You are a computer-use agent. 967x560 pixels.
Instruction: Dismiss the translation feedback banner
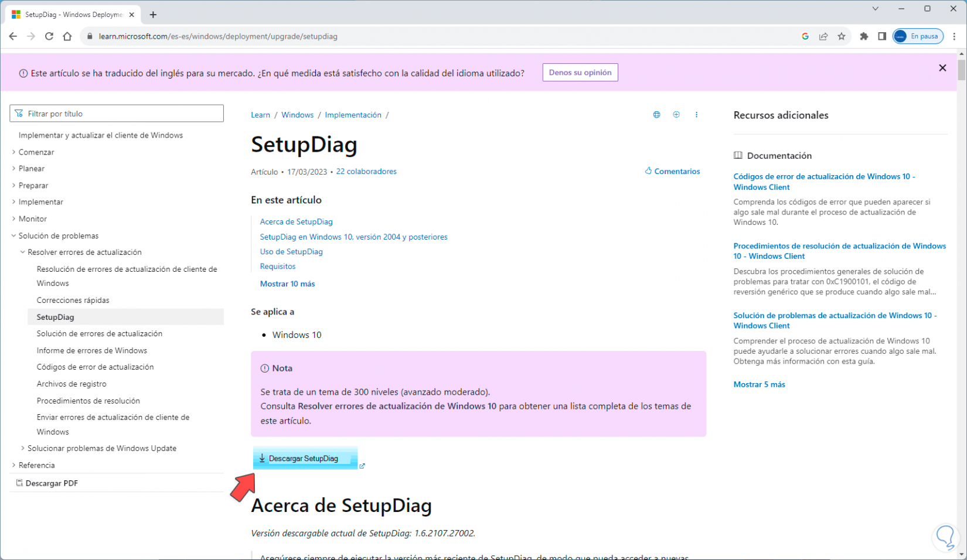coord(942,68)
